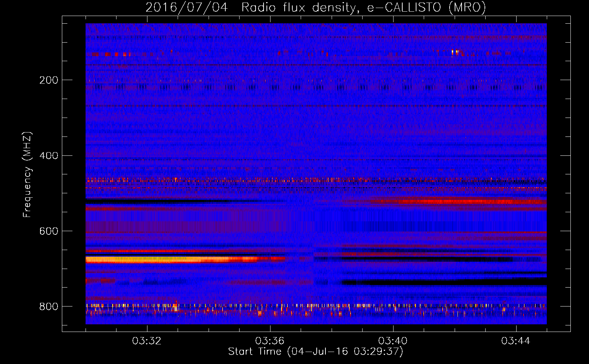Click the 400 frequency tick label

pos(49,156)
